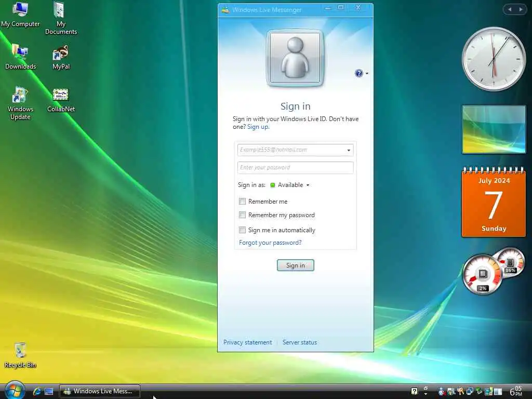Click the Messenger tray icon with red X
The height and width of the screenshot is (399, 532).
coord(442,392)
